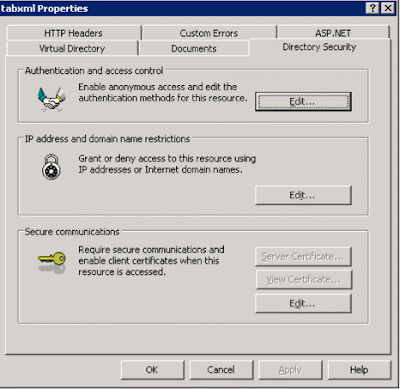This screenshot has width=400, height=389.
Task: Select the Directory Security tab
Action: [x=319, y=47]
